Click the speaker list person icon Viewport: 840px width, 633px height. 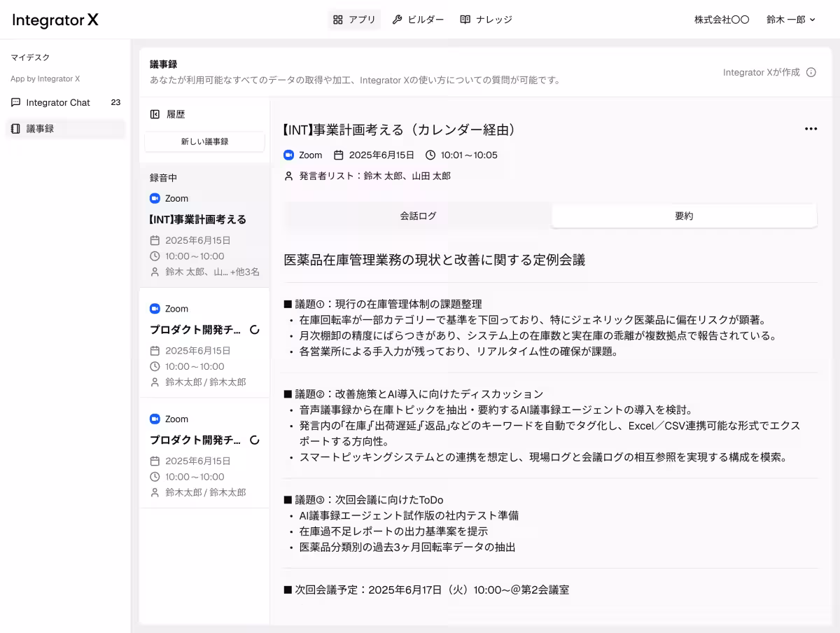coord(288,176)
